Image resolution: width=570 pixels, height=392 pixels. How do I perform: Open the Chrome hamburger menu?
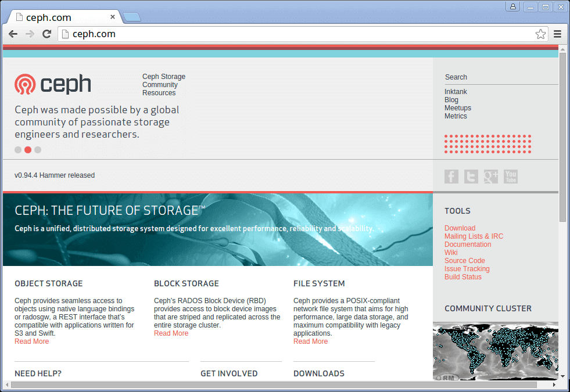557,34
